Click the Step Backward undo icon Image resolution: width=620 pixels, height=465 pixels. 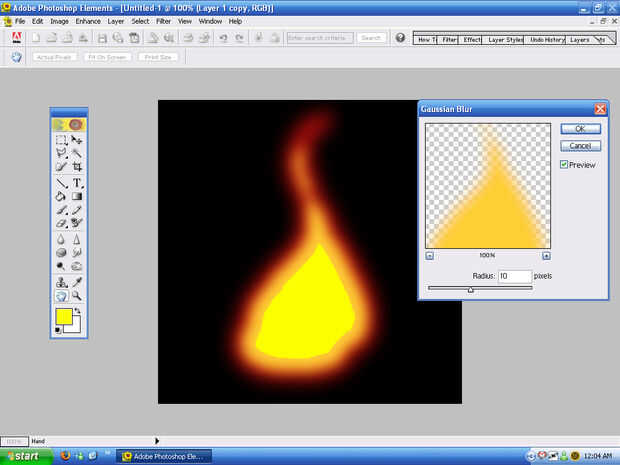223,38
